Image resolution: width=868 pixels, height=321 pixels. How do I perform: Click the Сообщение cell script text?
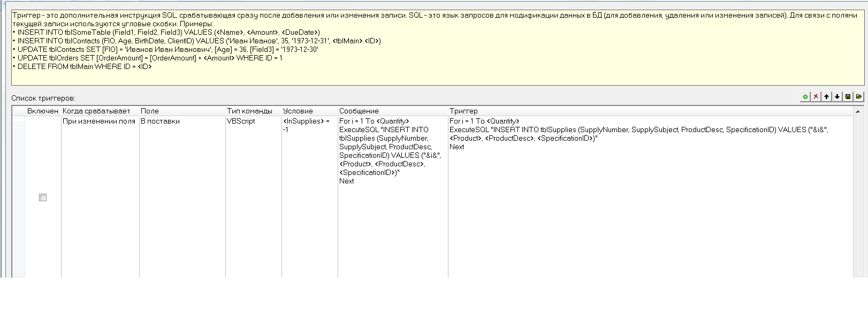tap(391, 151)
